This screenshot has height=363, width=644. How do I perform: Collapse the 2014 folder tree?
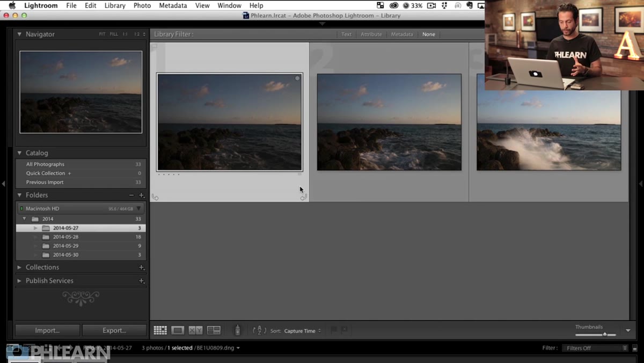coord(24,219)
